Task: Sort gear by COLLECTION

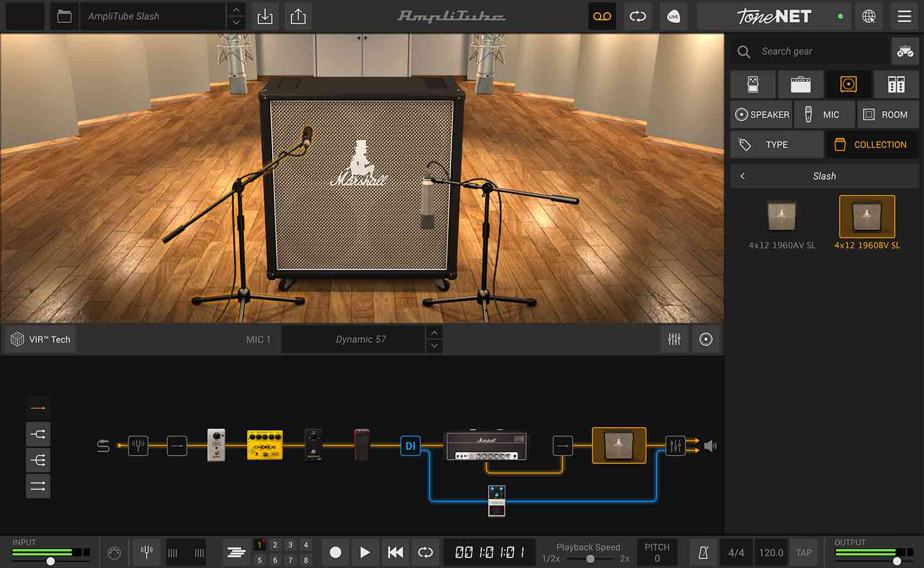Action: [872, 144]
